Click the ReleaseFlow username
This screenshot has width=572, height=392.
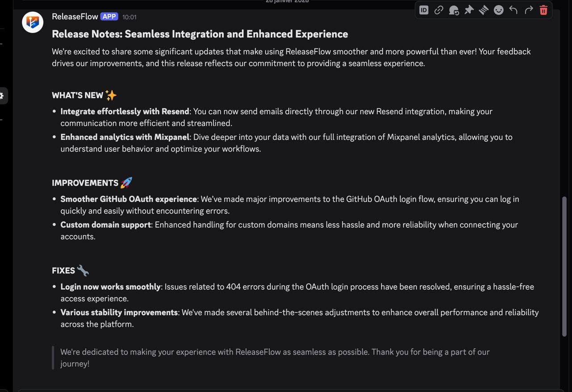tap(75, 16)
